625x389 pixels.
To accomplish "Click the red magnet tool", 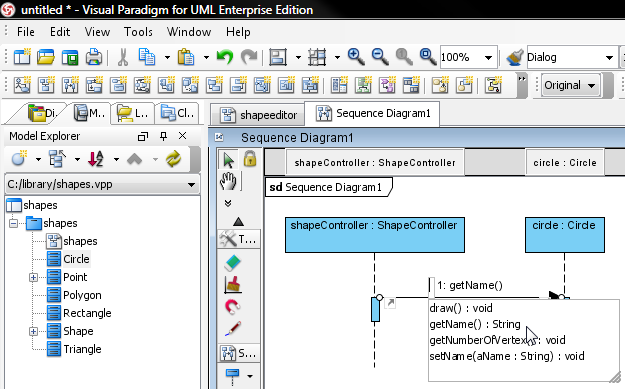I will [233, 306].
